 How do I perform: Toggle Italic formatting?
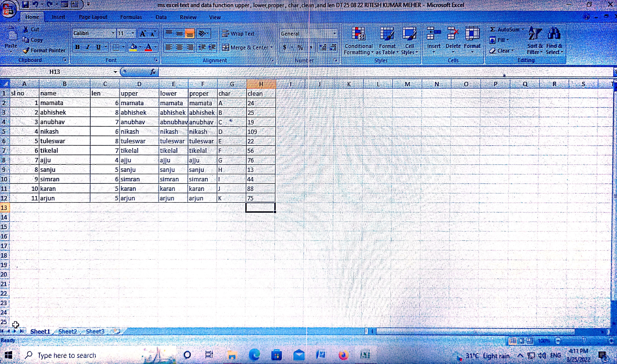[88, 47]
